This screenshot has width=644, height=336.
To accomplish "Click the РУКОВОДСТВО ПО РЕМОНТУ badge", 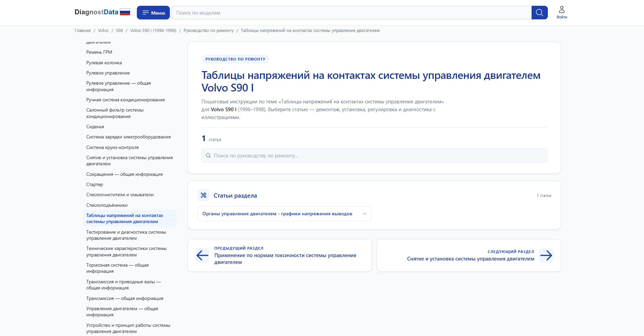I will click(235, 59).
